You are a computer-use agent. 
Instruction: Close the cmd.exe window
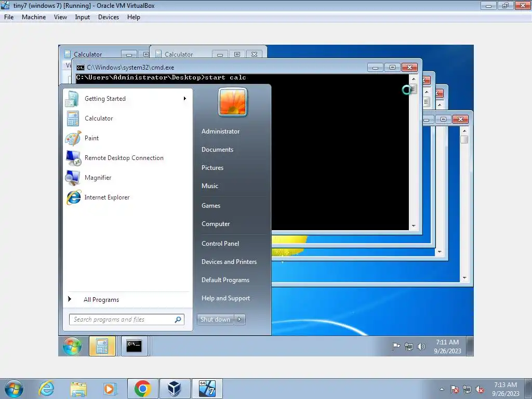click(409, 68)
